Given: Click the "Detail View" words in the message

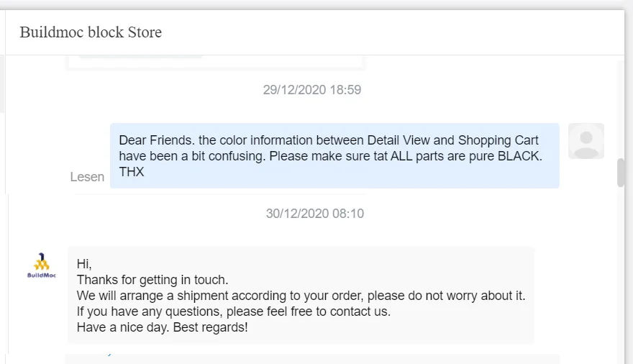Looking at the screenshot, I should pos(399,140).
